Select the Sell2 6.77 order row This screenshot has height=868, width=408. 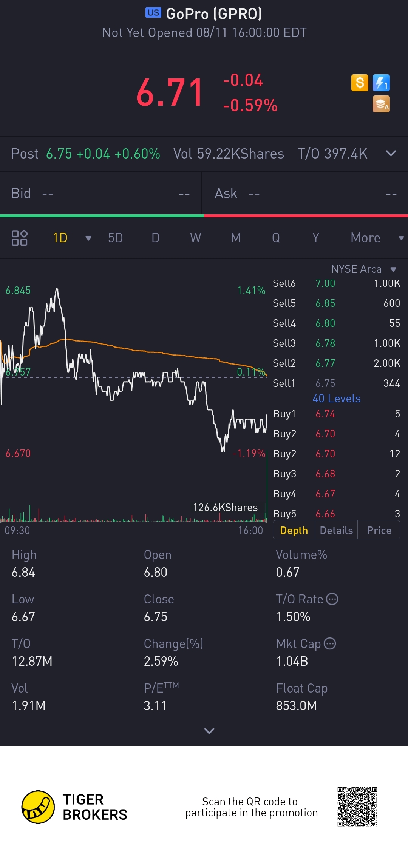point(336,363)
